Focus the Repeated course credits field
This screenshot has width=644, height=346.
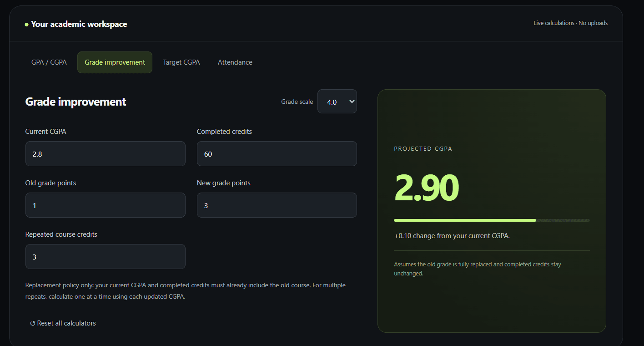coord(105,257)
